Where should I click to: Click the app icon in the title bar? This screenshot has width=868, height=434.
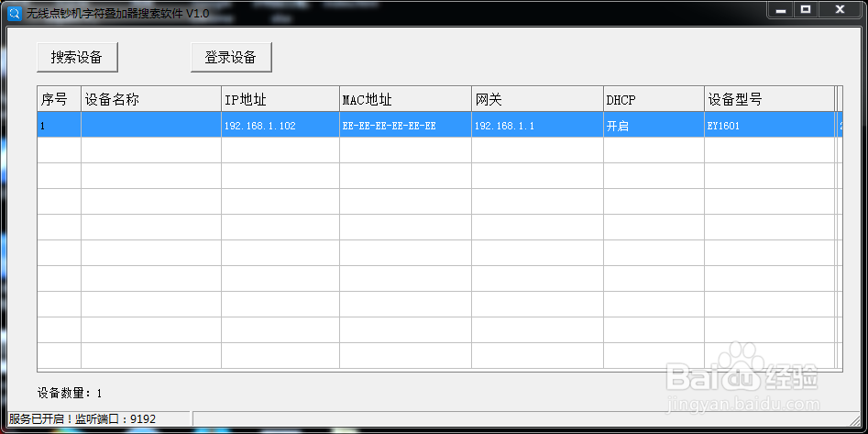click(14, 13)
